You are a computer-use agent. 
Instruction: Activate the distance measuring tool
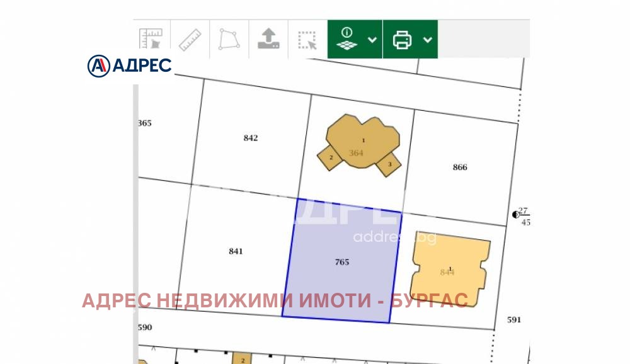coord(191,39)
